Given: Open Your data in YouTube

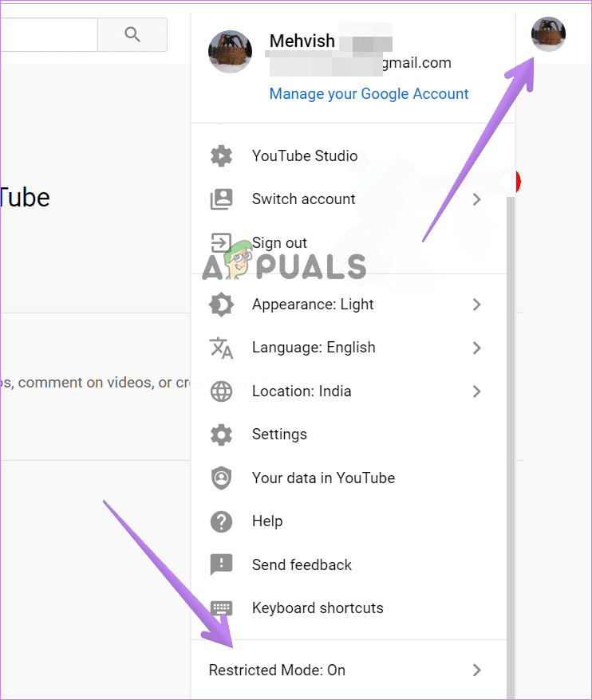Looking at the screenshot, I should pyautogui.click(x=349, y=478).
